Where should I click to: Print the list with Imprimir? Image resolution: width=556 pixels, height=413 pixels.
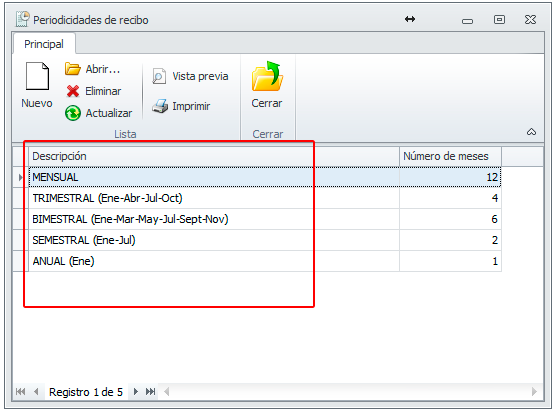coord(181,106)
